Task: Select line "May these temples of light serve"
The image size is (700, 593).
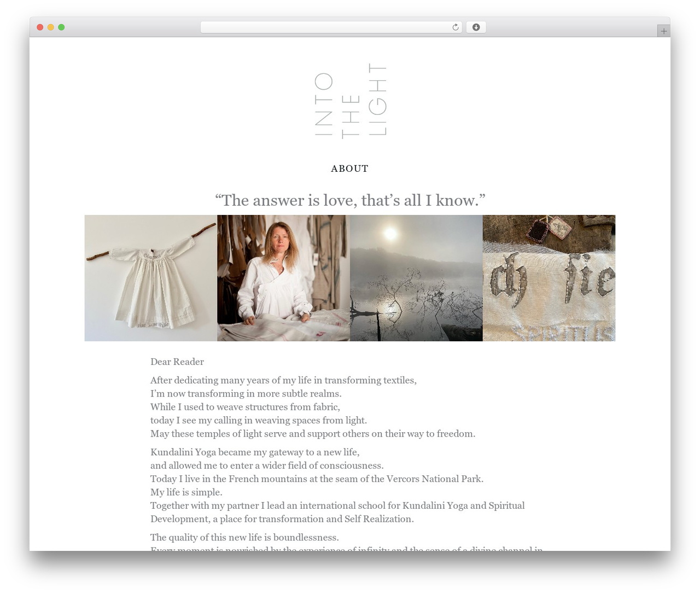Action: tap(313, 434)
